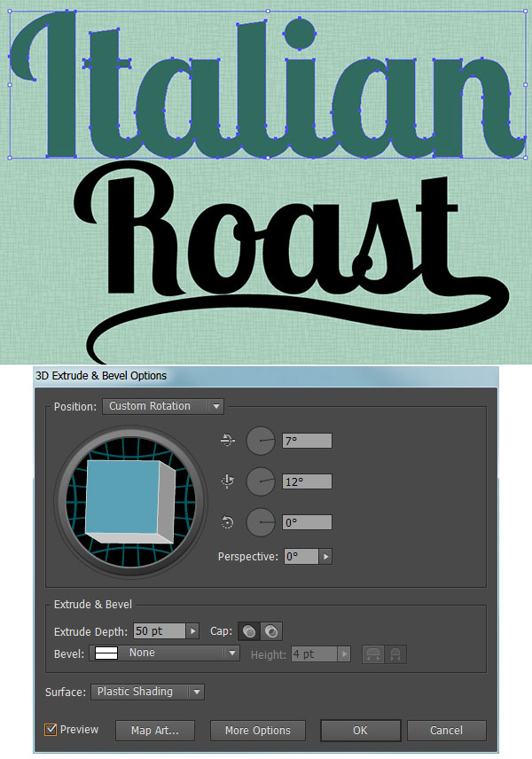Click the 0° Z rotation field
Screen dimensions: 532x759
(x=307, y=522)
